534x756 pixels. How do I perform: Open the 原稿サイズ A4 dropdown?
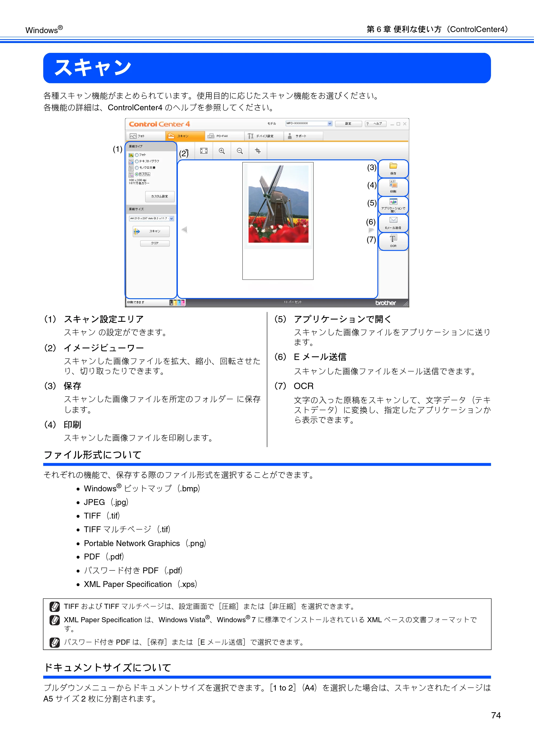click(151, 218)
